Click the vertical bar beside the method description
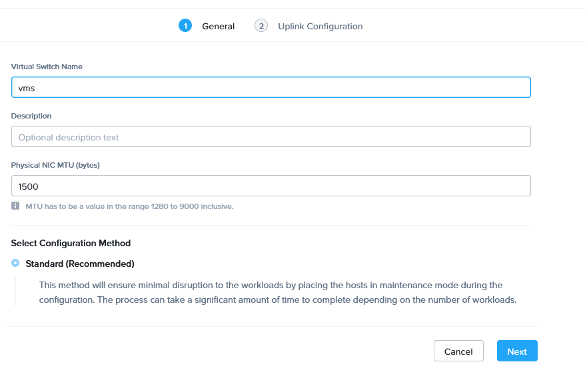 15,292
